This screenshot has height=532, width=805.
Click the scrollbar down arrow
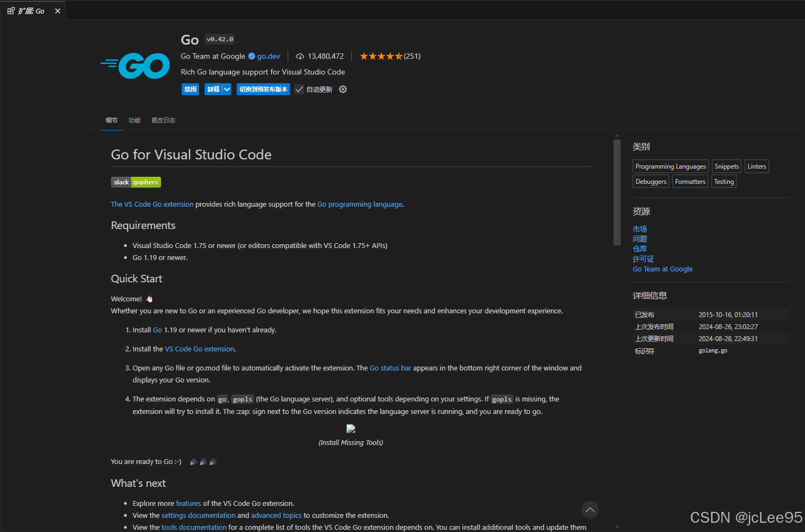pyautogui.click(x=617, y=527)
